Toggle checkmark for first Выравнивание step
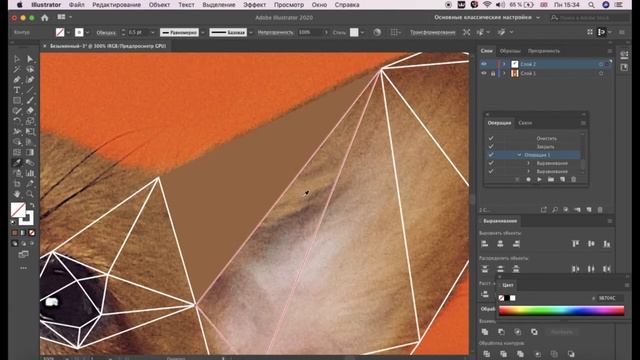This screenshot has height=360, width=640. tap(491, 163)
